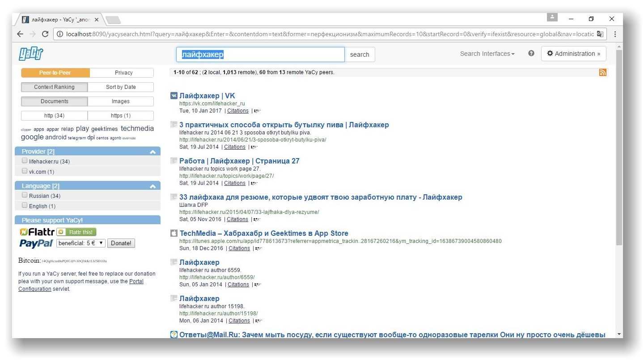The width and height of the screenshot is (644, 360).
Task: Check the lifehacker.ru provider checkbox
Action: tap(25, 161)
